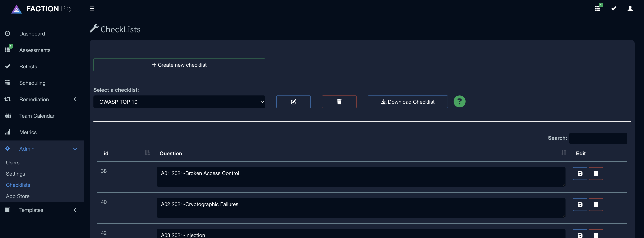
Task: Save question A03:2021-Injection
Action: click(580, 234)
